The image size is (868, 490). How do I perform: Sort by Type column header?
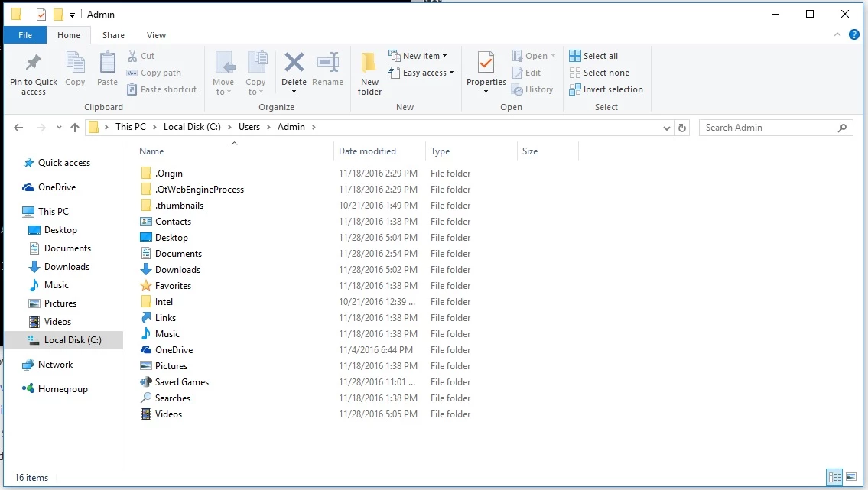coord(471,151)
